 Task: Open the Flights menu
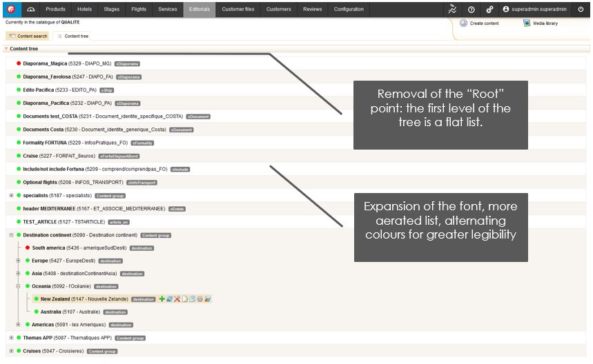pos(139,9)
